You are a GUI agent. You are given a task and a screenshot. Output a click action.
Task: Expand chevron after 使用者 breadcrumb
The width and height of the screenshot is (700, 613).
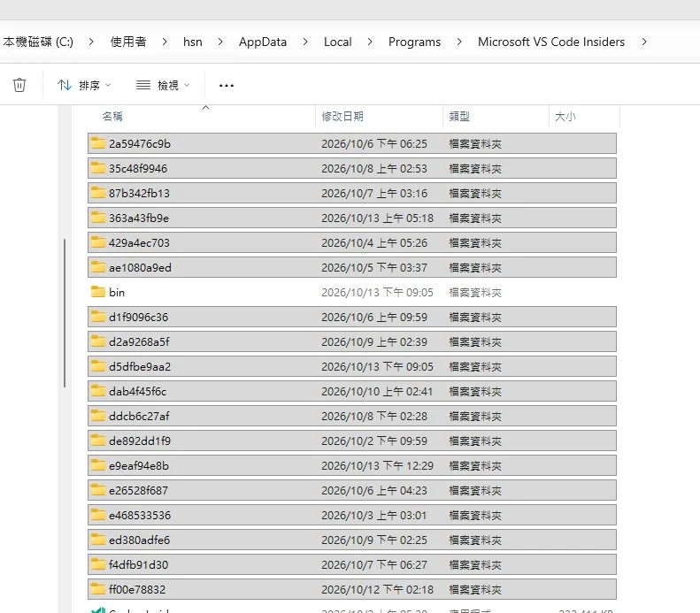pyautogui.click(x=165, y=42)
